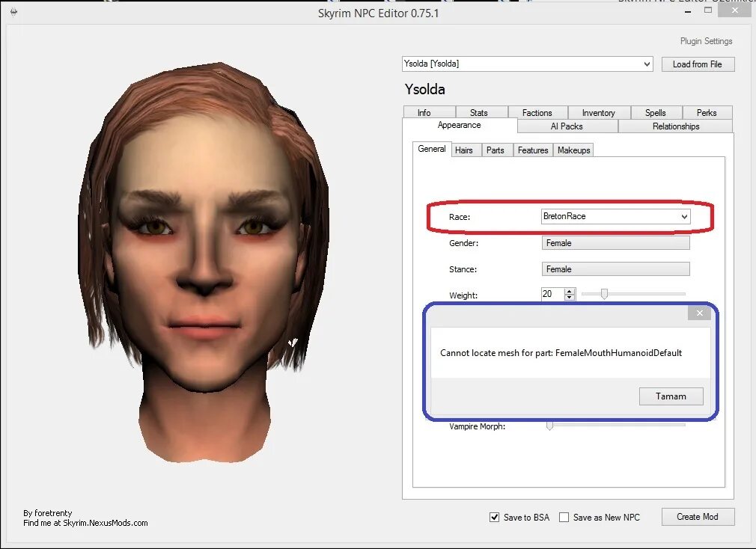The image size is (756, 549).
Task: Open the Relationships tab
Action: (675, 126)
